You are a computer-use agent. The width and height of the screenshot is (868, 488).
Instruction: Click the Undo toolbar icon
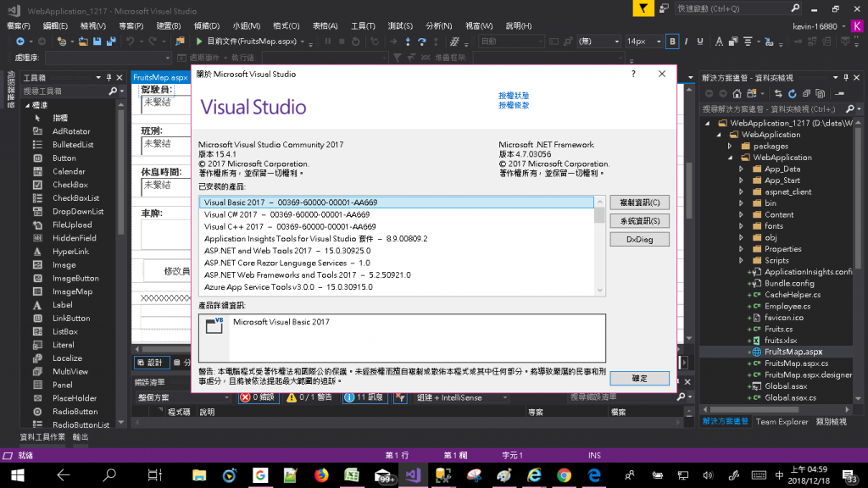130,42
